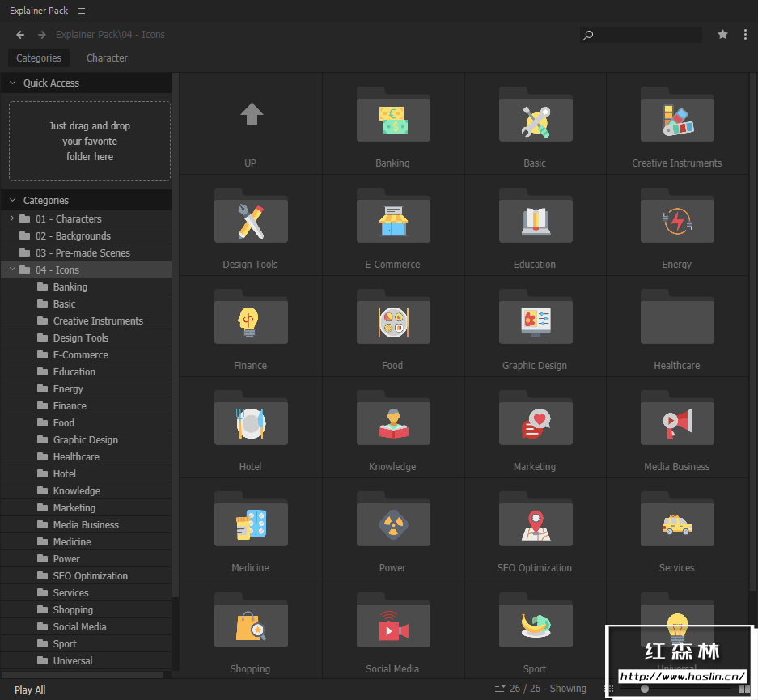Screen dimensions: 758x700
Task: Click the forward navigation arrow
Action: [42, 35]
